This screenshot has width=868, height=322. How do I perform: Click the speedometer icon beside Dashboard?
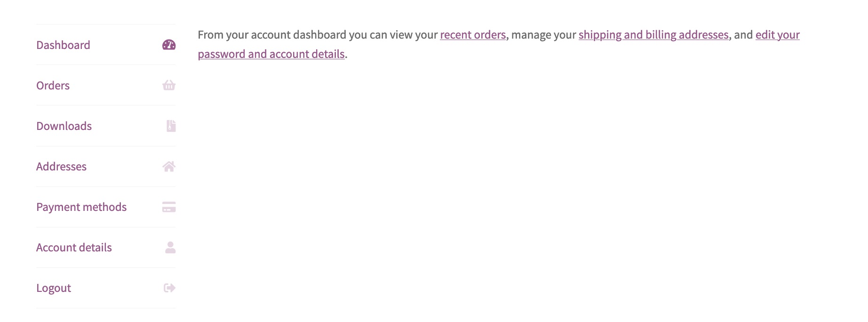click(169, 45)
